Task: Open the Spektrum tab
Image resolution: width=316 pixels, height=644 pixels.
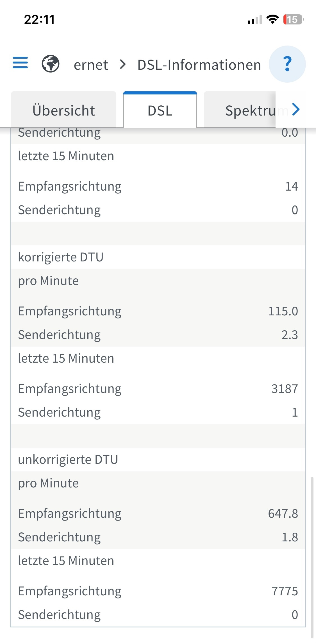Action: click(240, 110)
